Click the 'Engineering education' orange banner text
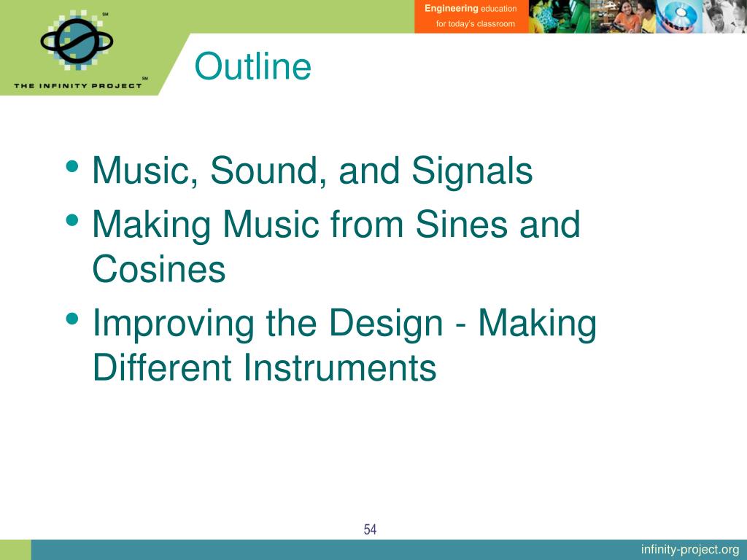This screenshot has width=747, height=560. (471, 9)
